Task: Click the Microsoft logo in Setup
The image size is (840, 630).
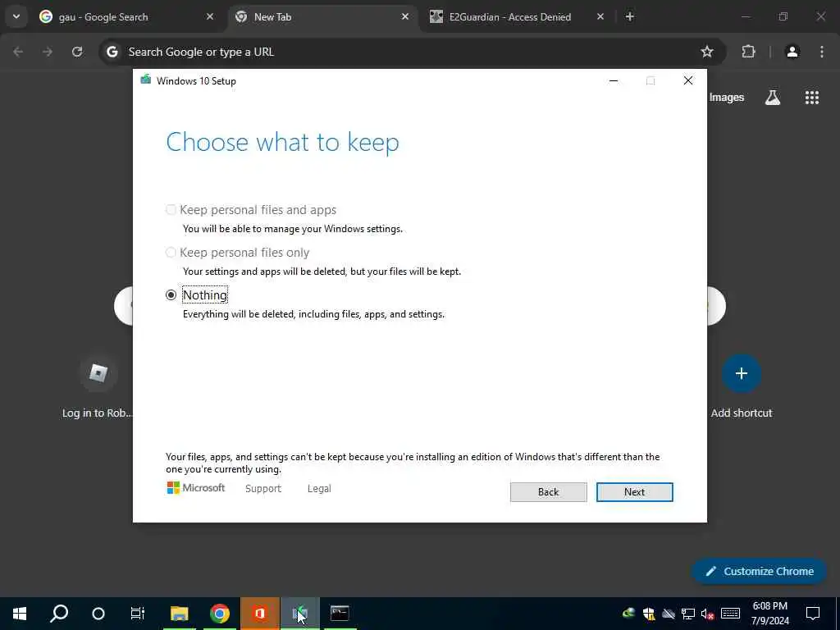Action: (x=195, y=487)
